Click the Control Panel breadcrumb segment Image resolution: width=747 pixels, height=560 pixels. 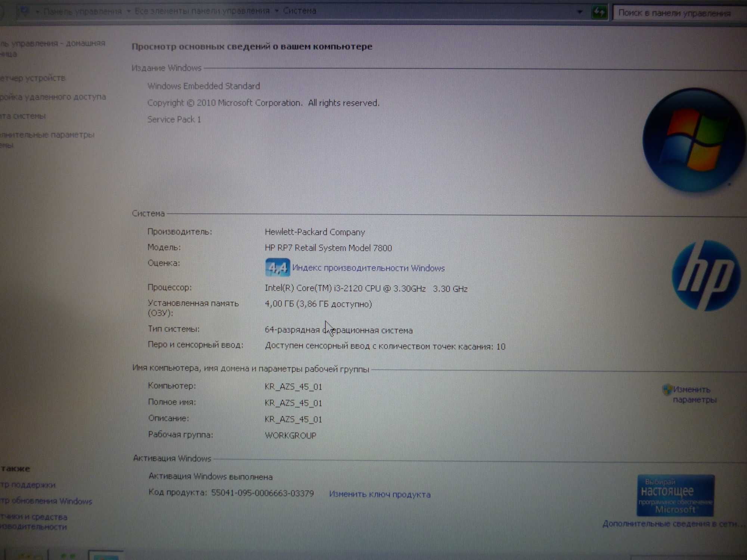[x=82, y=12]
